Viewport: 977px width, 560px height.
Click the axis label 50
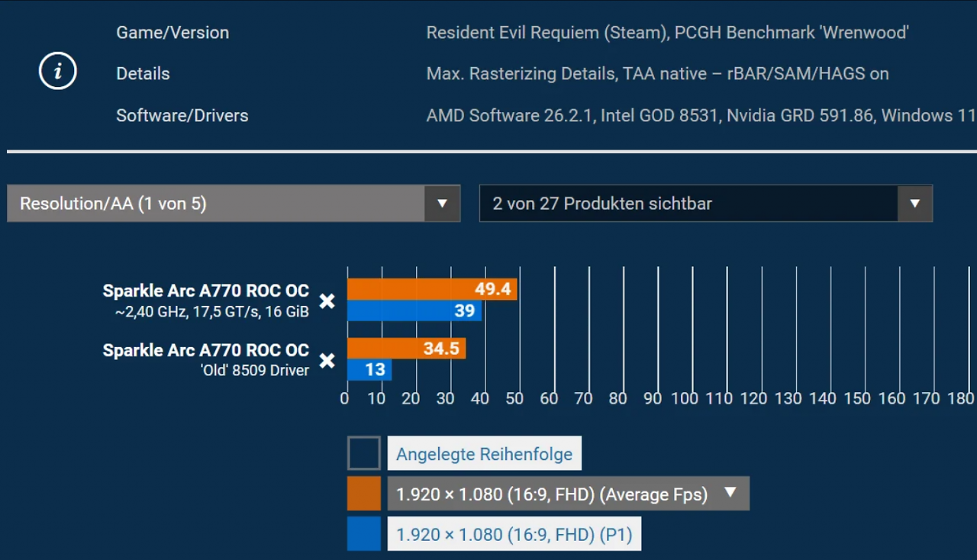coord(514,398)
